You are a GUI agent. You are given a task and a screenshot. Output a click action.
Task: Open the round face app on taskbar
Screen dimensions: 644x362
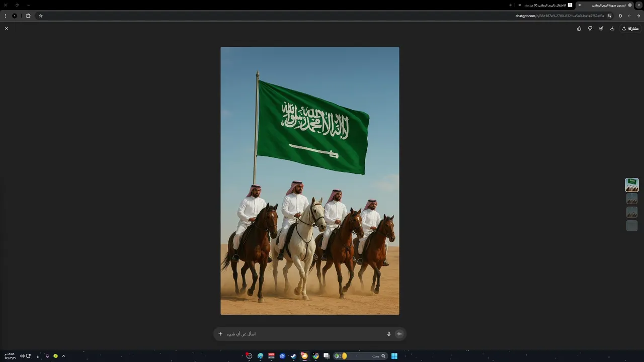click(249, 356)
